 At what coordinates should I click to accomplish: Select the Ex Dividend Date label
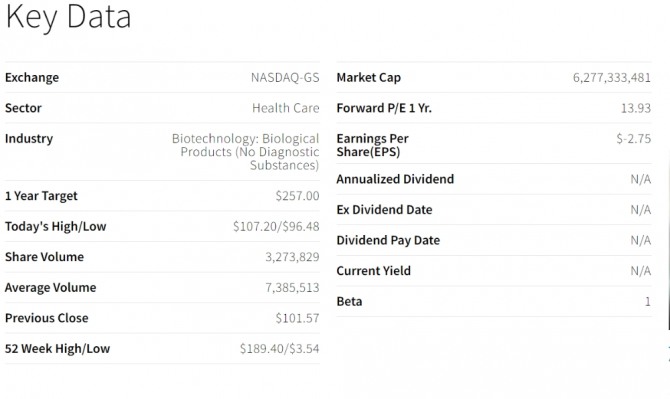coord(384,210)
